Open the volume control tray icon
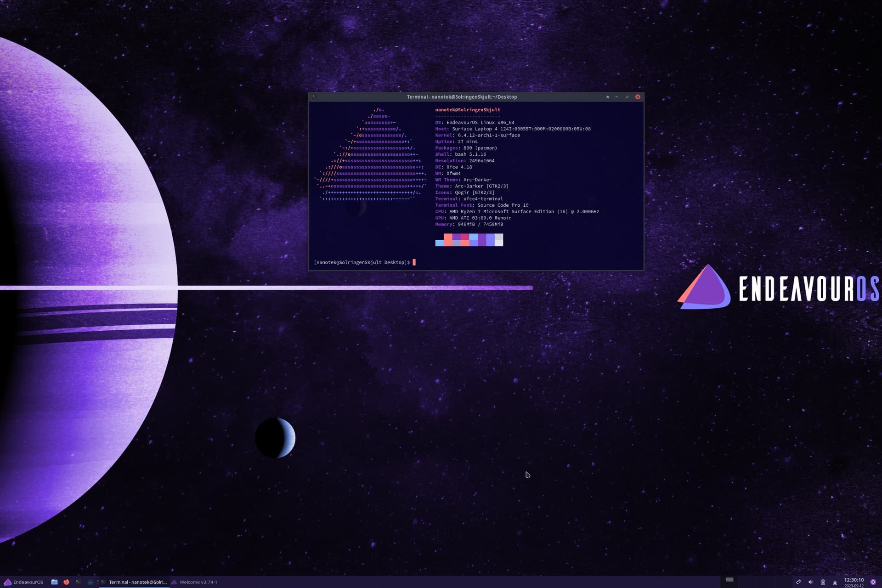The image size is (882, 588). (810, 582)
